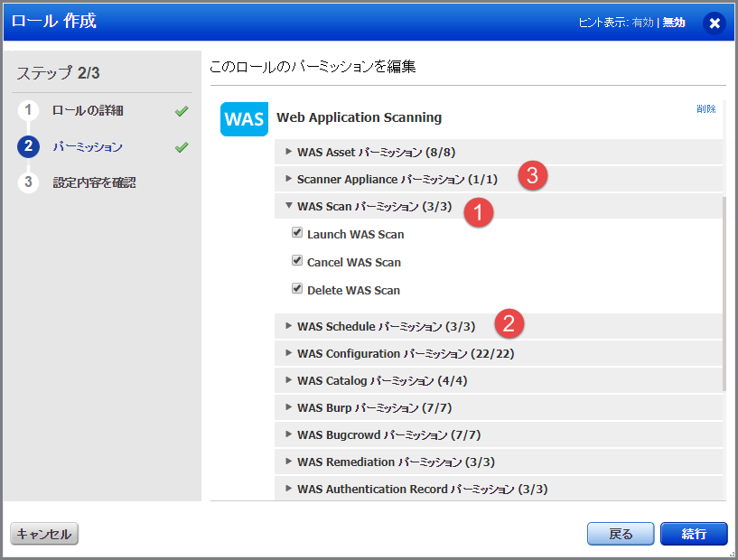Click the step 3 circle icon
The width and height of the screenshot is (738, 560).
pyautogui.click(x=28, y=182)
